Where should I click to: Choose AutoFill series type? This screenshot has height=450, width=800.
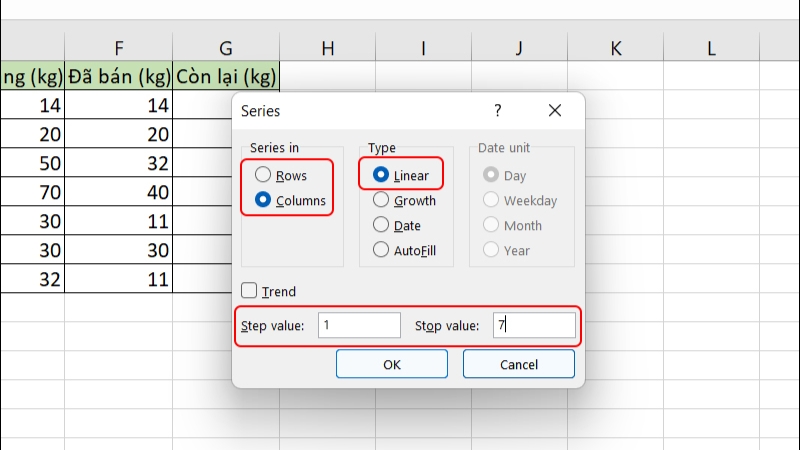click(x=381, y=250)
